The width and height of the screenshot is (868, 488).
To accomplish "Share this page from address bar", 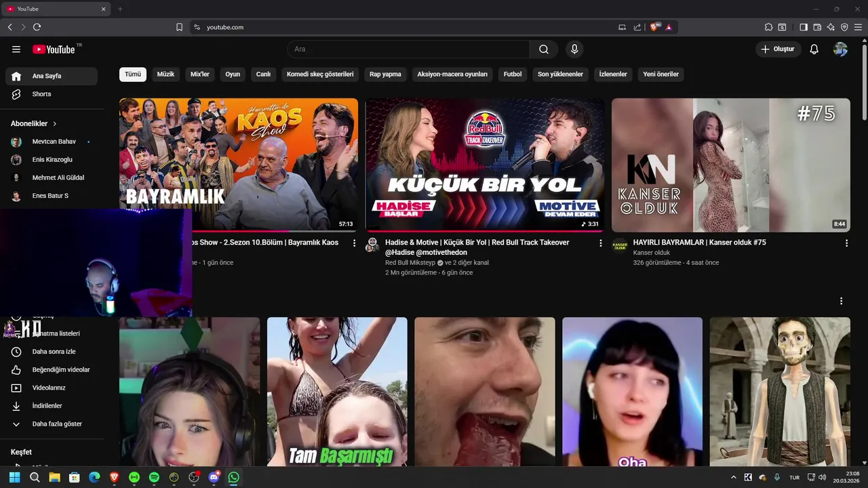I will [x=637, y=27].
